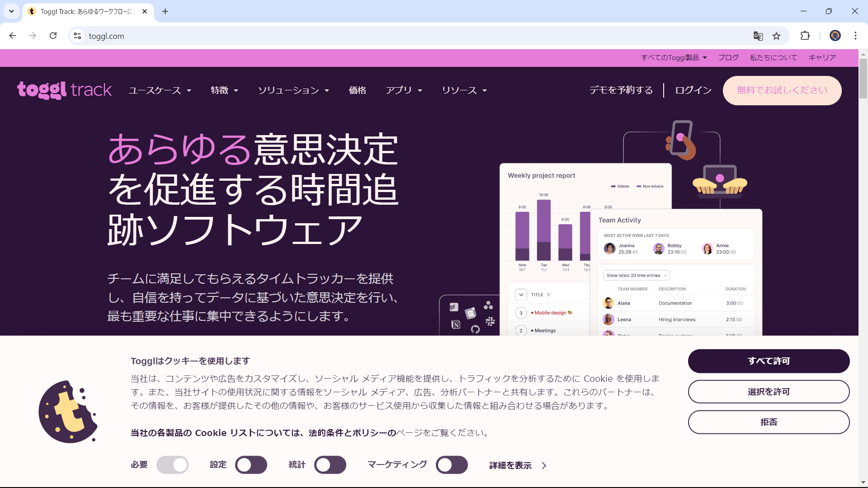Image resolution: width=868 pixels, height=488 pixels.
Task: Click the Hiring interviews entry
Action: pos(677,319)
